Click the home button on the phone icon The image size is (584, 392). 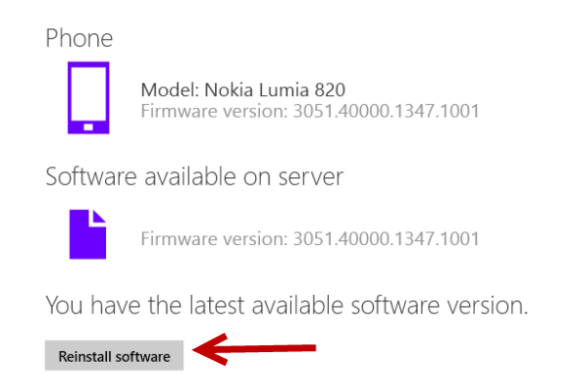89,127
